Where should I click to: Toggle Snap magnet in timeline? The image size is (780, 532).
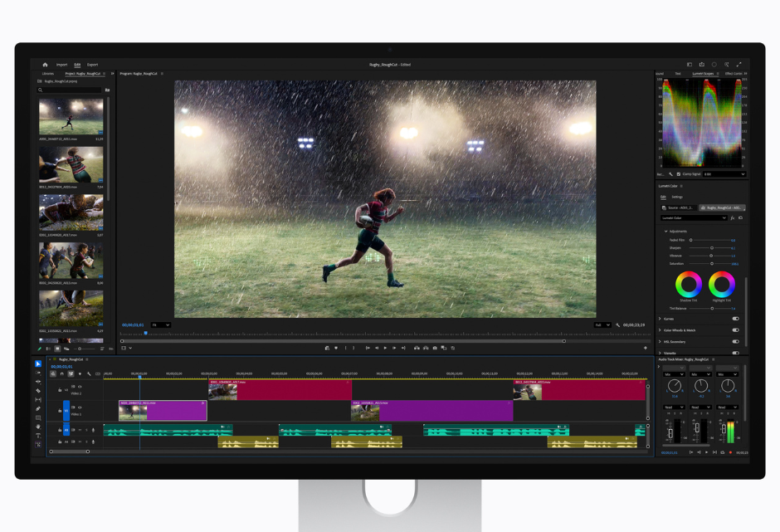[x=61, y=373]
